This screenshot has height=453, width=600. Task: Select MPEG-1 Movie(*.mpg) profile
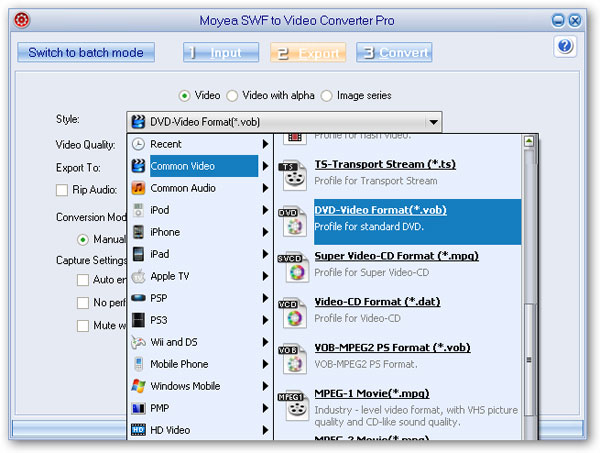coord(372,394)
